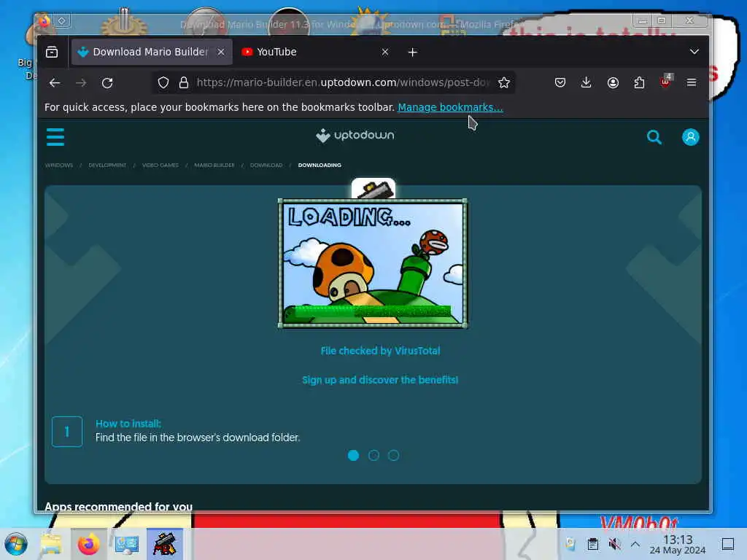Open Uptodown search magnifier

point(654,137)
